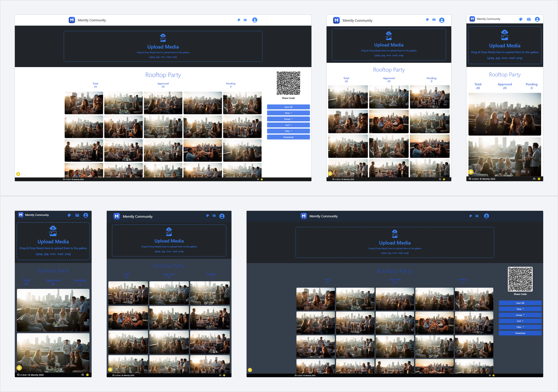This screenshot has height=392, width=558.
Task: Click the QR code in dark desktop view
Action: coord(520,279)
